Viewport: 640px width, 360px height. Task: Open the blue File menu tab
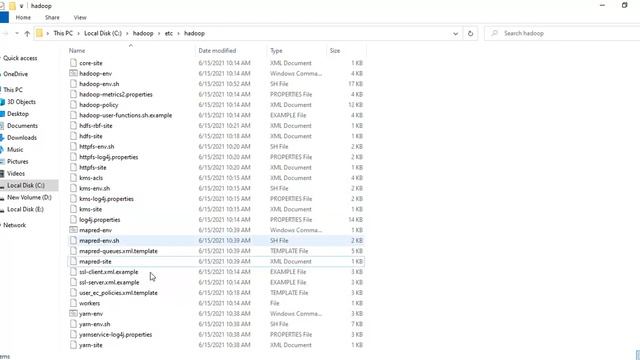pos(4,18)
